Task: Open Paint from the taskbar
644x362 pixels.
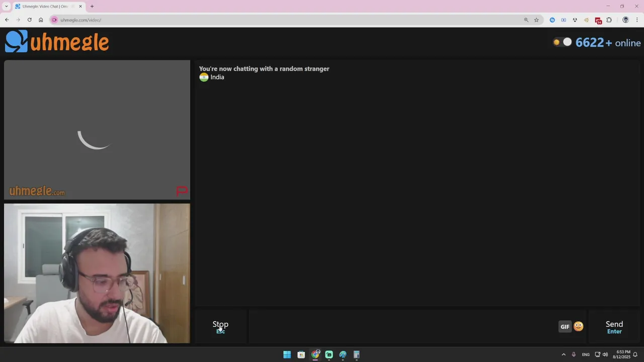Action: coord(343,354)
